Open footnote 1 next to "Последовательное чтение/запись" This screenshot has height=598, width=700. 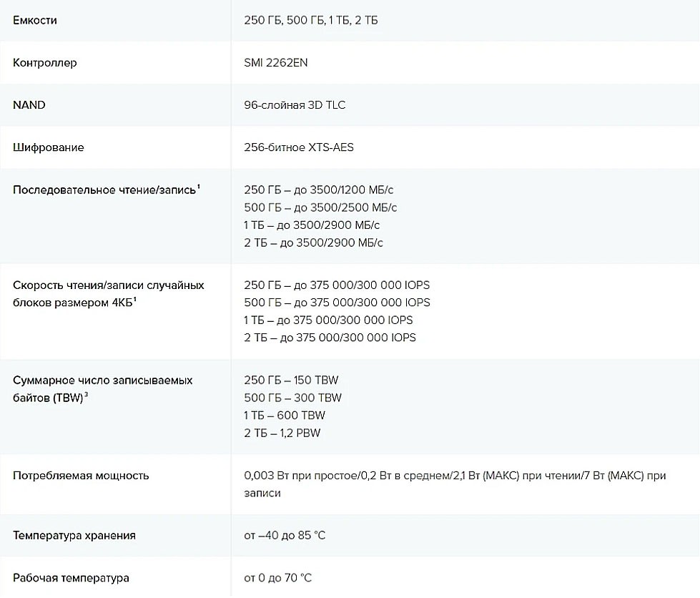click(198, 187)
